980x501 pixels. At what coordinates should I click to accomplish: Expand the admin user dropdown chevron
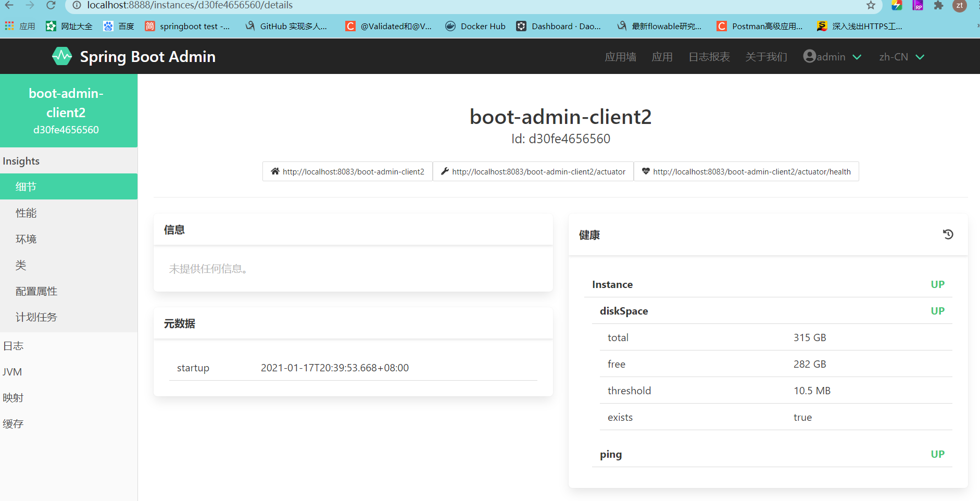point(857,57)
